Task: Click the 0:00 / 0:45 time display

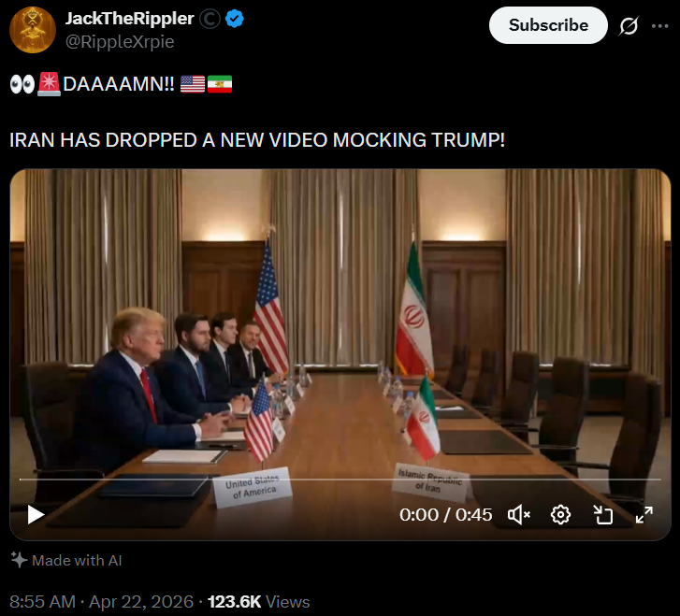Action: [445, 515]
